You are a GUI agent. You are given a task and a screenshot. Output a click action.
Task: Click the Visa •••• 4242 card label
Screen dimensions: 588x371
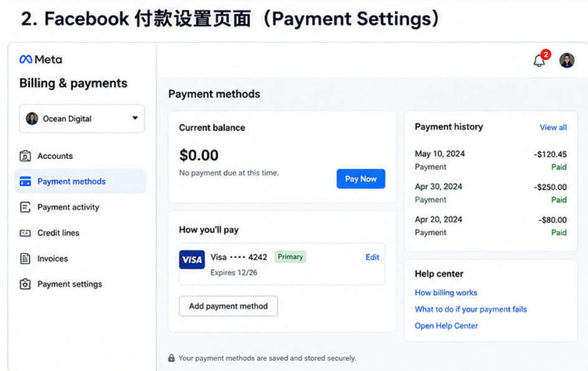(239, 257)
